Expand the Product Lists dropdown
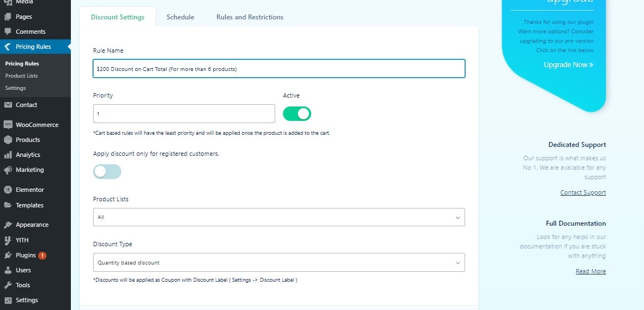 point(279,217)
